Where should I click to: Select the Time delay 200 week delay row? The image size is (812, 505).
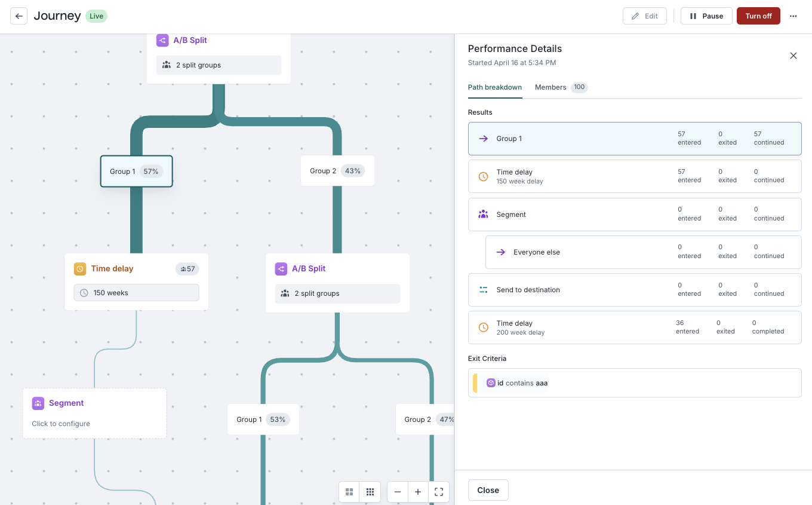(x=635, y=328)
